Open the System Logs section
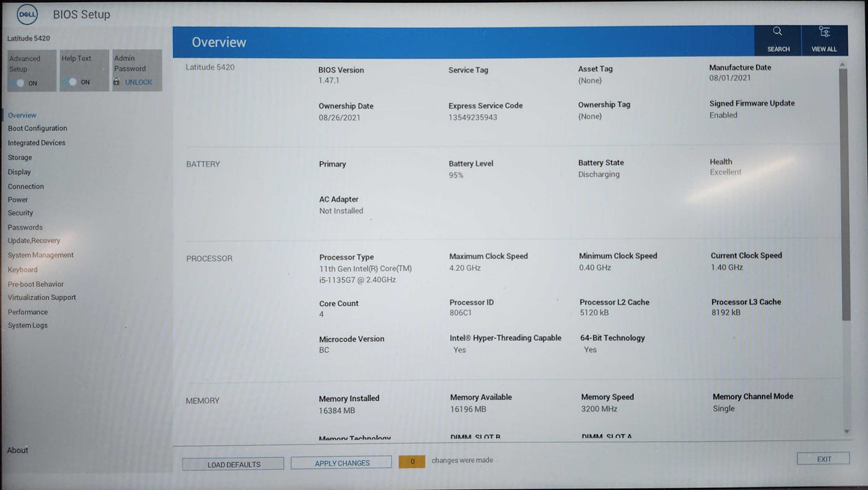Viewport: 868px width, 490px height. pyautogui.click(x=27, y=325)
